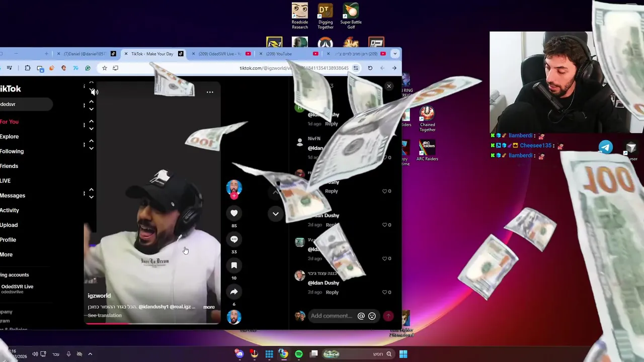Bookmark this page with star icon
The image size is (644, 362).
(x=104, y=68)
